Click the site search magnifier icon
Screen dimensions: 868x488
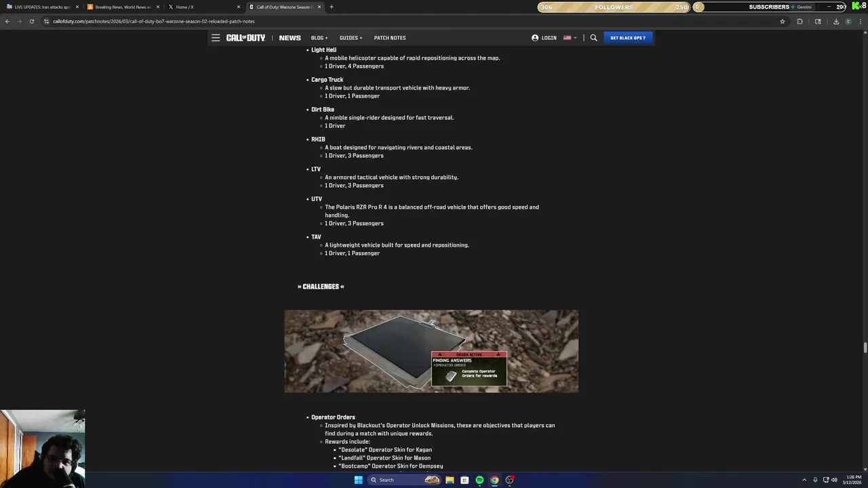point(593,38)
